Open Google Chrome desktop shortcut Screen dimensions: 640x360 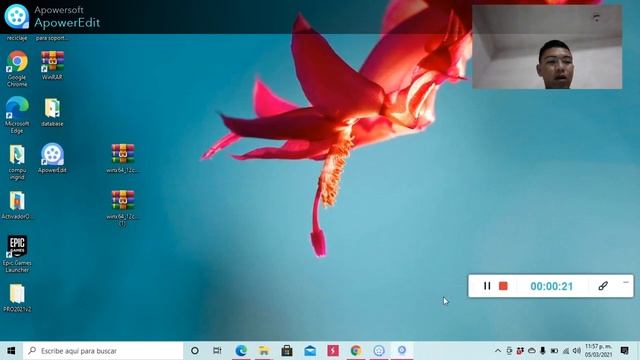[17, 69]
